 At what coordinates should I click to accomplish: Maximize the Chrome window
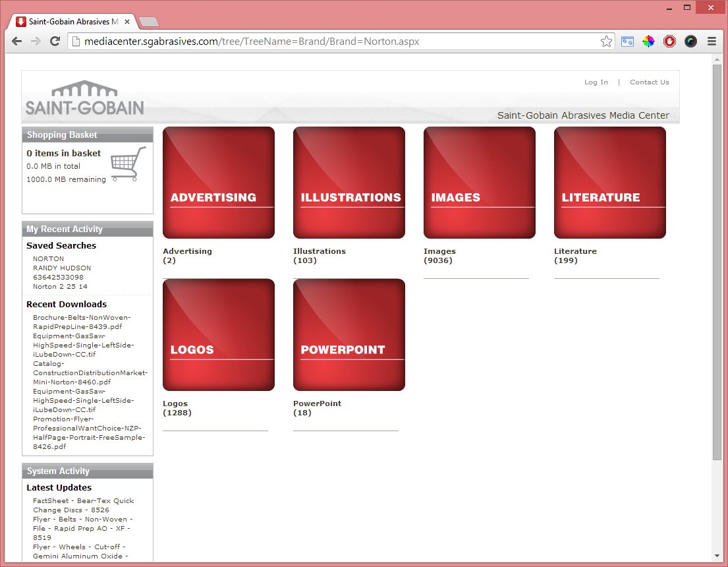point(687,7)
